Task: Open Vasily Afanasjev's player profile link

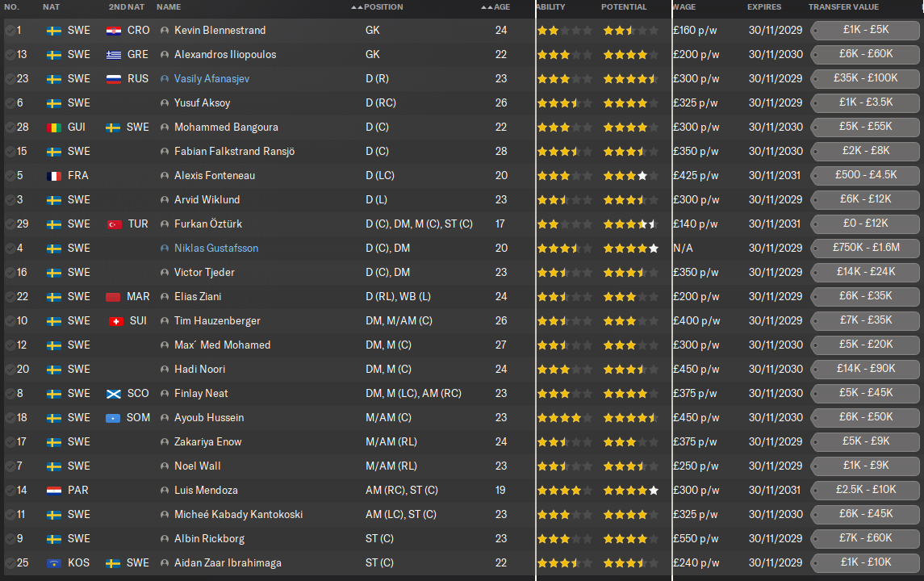Action: coord(211,79)
